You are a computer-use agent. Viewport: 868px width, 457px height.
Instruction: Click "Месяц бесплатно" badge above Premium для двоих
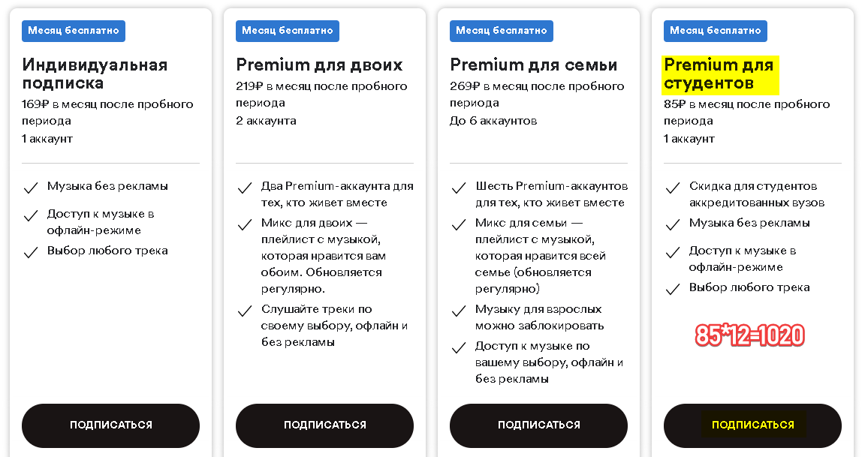(x=288, y=31)
